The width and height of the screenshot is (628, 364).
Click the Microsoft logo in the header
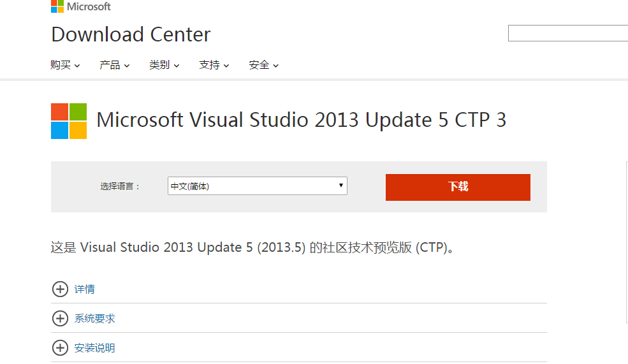pos(80,6)
